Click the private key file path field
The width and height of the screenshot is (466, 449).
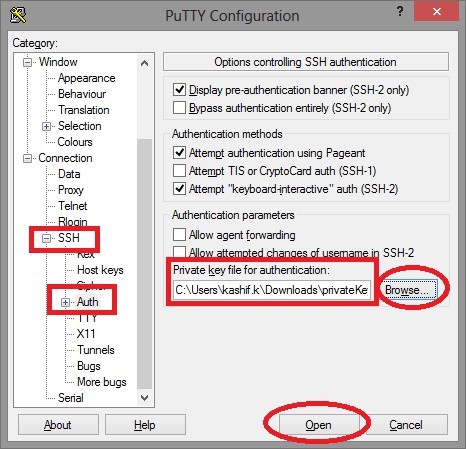pyautogui.click(x=272, y=290)
